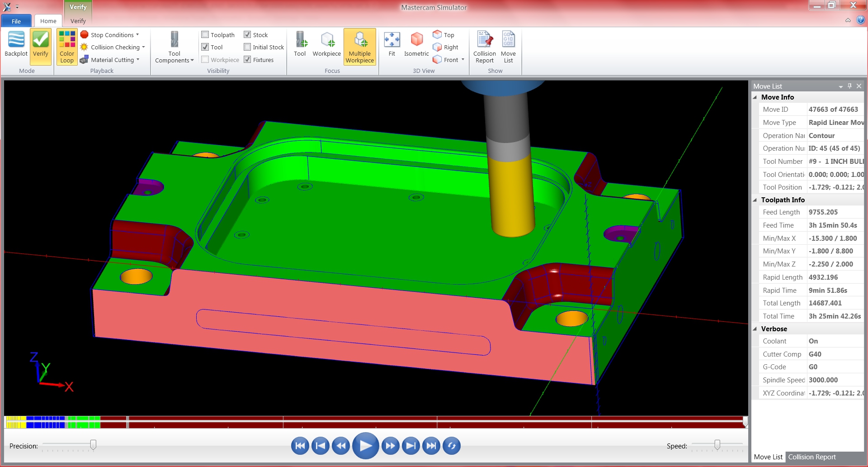The height and width of the screenshot is (467, 868).
Task: Collapse the Move Info section
Action: pyautogui.click(x=755, y=97)
